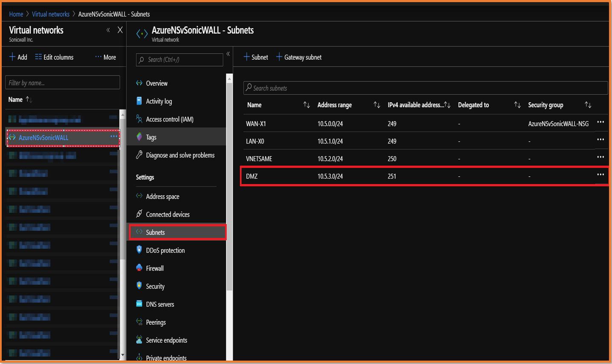This screenshot has height=364, width=612.
Task: Open Edit columns option
Action: coord(54,57)
